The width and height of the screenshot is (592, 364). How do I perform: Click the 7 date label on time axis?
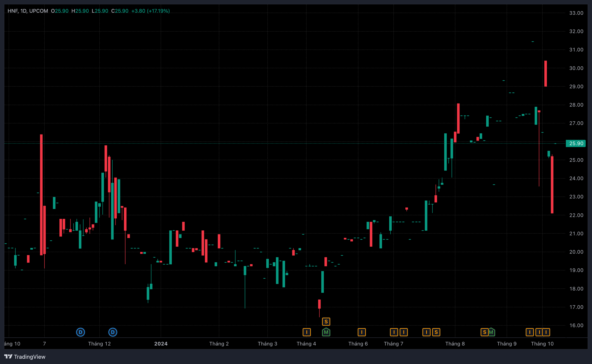44,344
